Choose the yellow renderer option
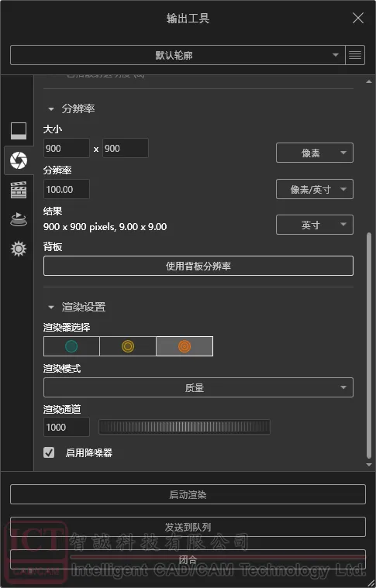376x588 pixels. [x=128, y=346]
